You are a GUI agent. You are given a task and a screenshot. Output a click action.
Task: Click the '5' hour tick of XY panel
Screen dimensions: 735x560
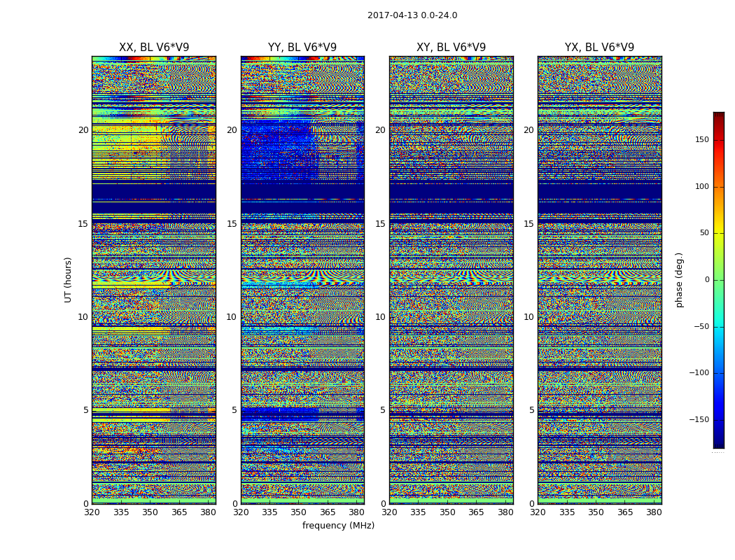pos(383,410)
